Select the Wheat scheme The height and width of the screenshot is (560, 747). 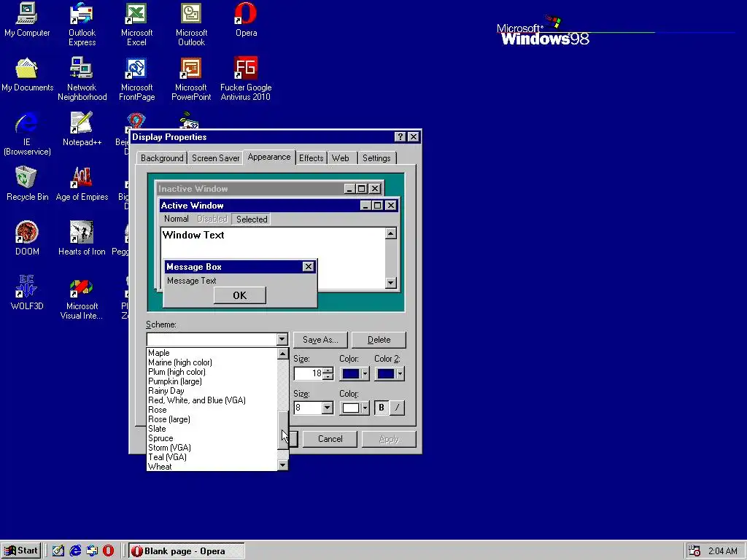(x=212, y=467)
